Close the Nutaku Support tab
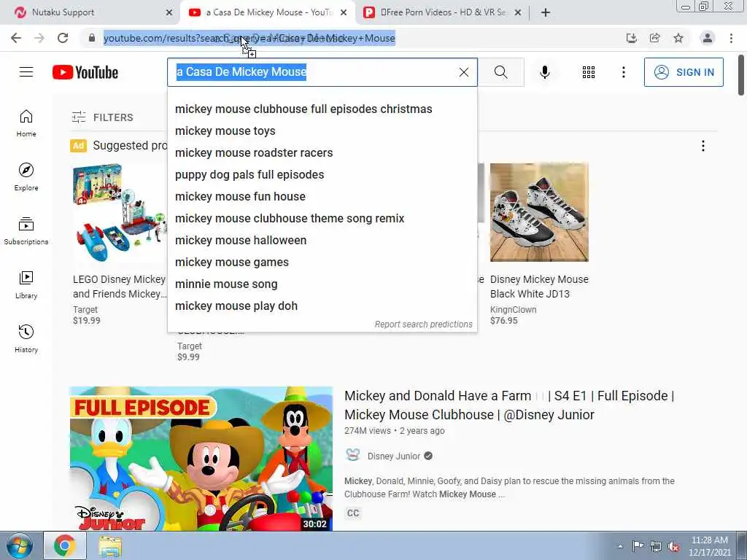Viewport: 747px width, 560px height. point(169,12)
